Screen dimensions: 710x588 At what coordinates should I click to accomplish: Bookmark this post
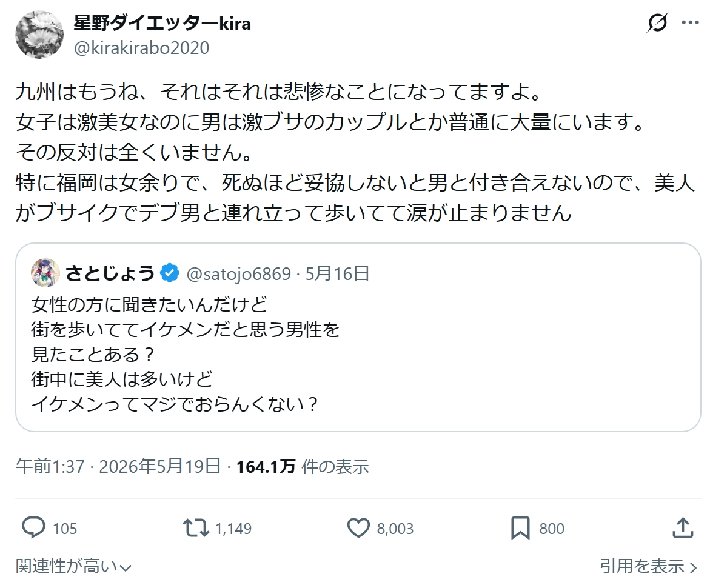coord(520,528)
